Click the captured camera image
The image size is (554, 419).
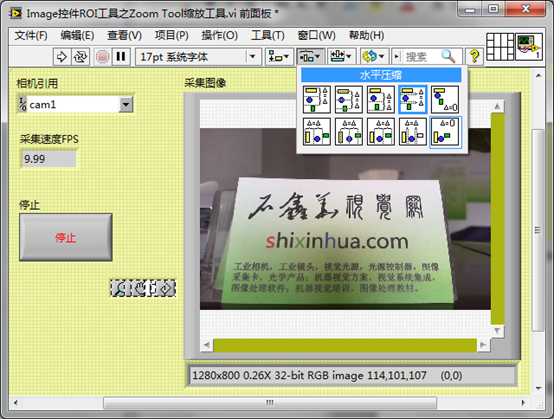345,219
